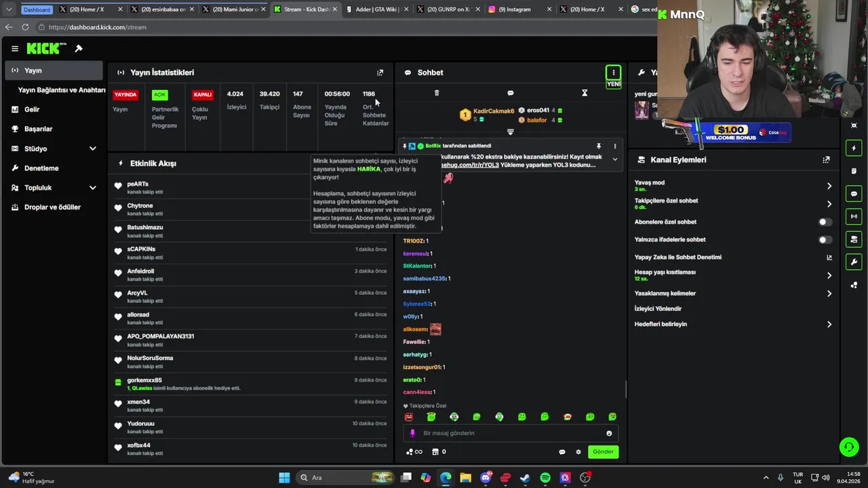Click the three dots icon at sidebar bottom

[x=854, y=285]
